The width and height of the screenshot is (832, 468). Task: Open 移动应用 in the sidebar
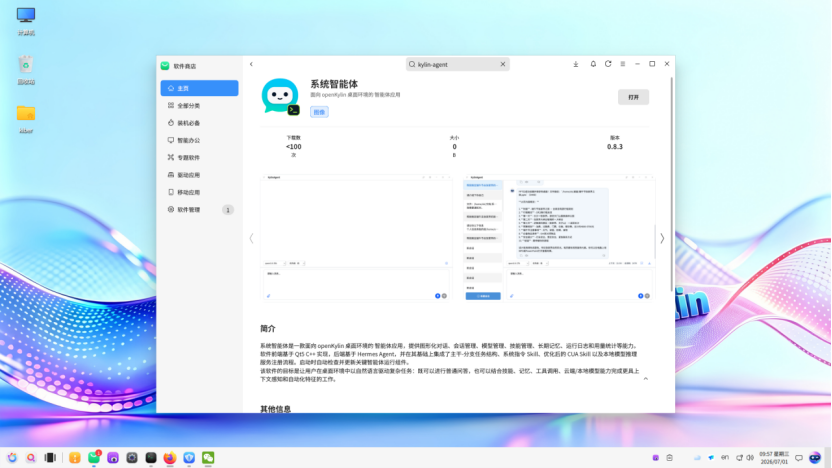coord(200,192)
